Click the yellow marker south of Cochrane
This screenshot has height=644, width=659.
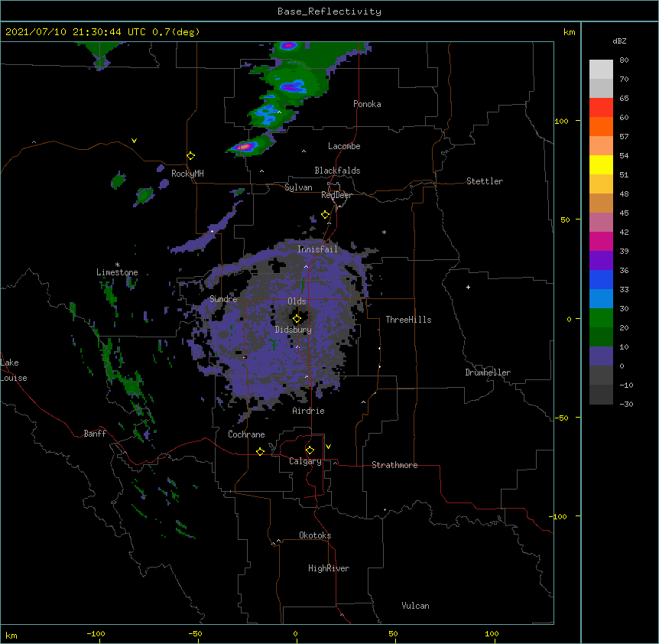click(x=260, y=451)
